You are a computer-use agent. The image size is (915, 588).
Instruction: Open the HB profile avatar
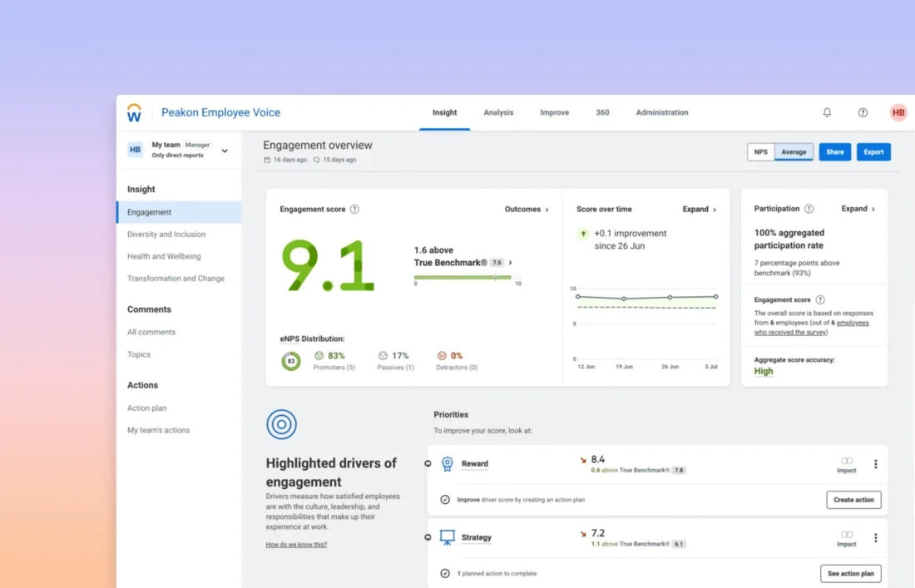point(898,111)
